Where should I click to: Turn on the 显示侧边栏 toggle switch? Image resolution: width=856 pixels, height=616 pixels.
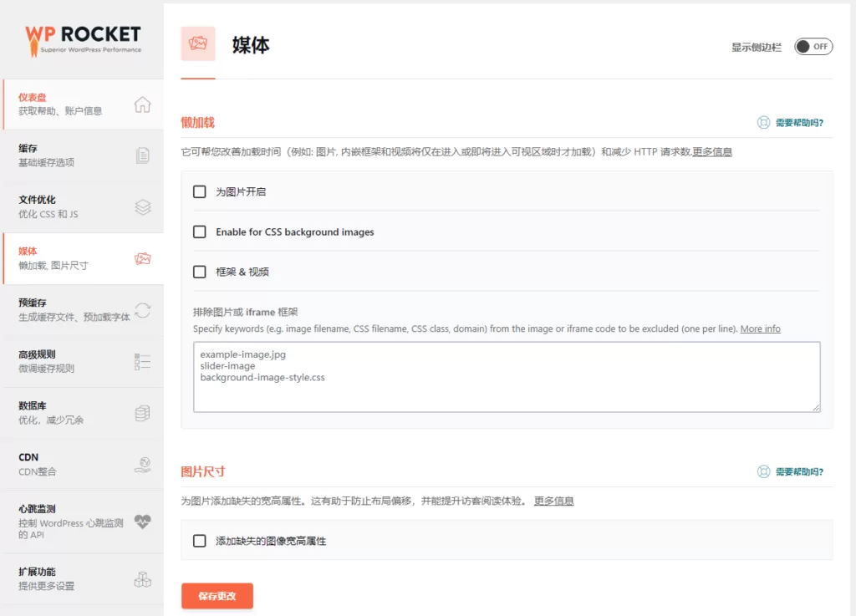click(813, 47)
